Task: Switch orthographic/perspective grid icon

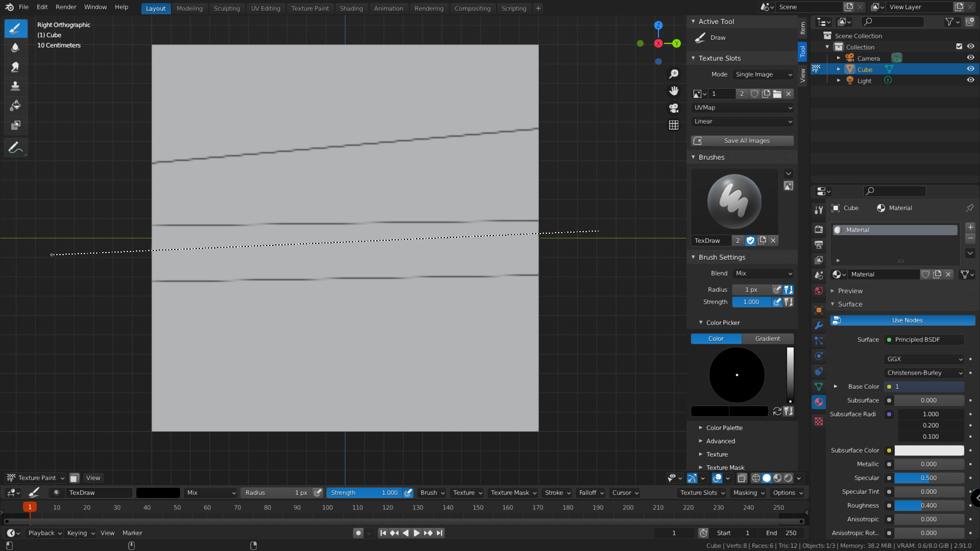Action: (674, 125)
